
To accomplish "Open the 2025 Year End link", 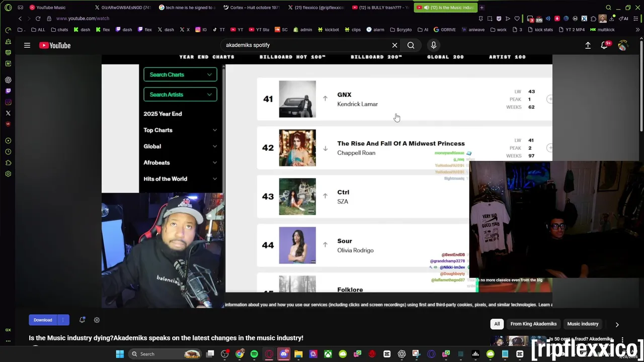I will pyautogui.click(x=163, y=114).
